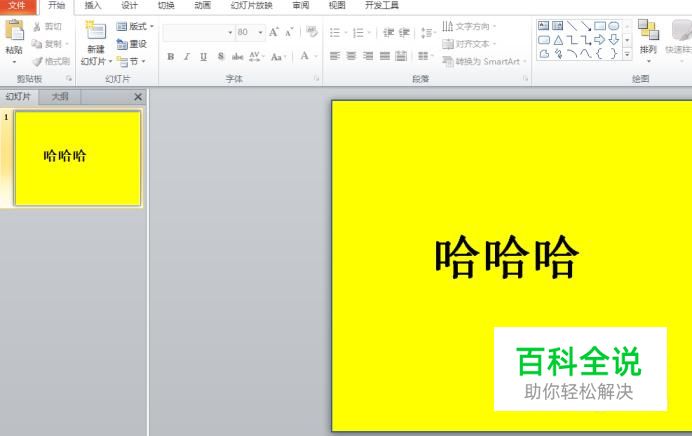
Task: Select the Rectangle shape
Action: (x=600, y=26)
